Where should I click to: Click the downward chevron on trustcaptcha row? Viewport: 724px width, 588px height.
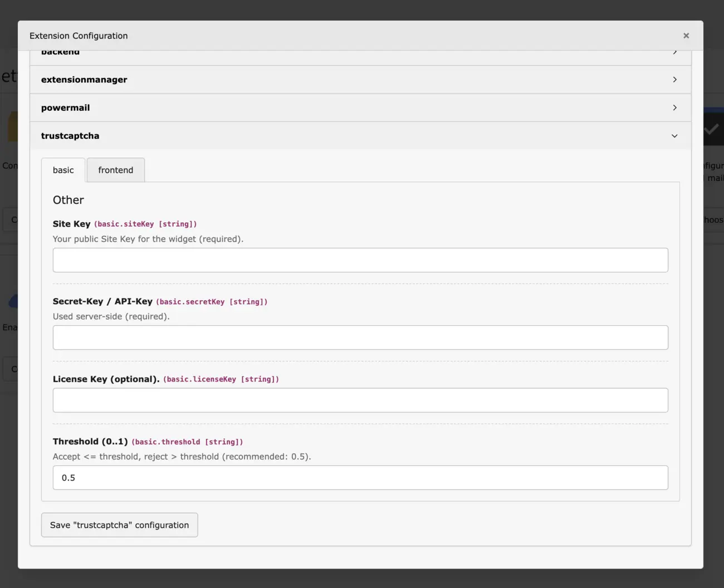coord(674,135)
